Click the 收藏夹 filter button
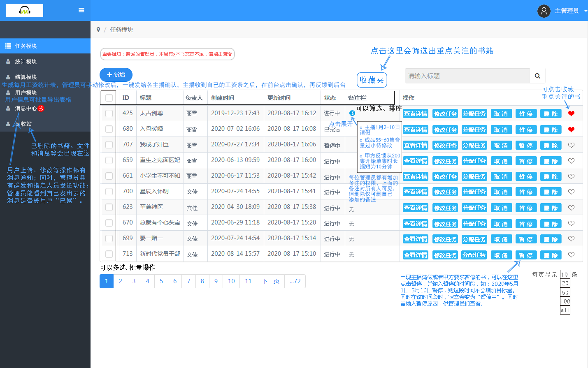 (372, 79)
